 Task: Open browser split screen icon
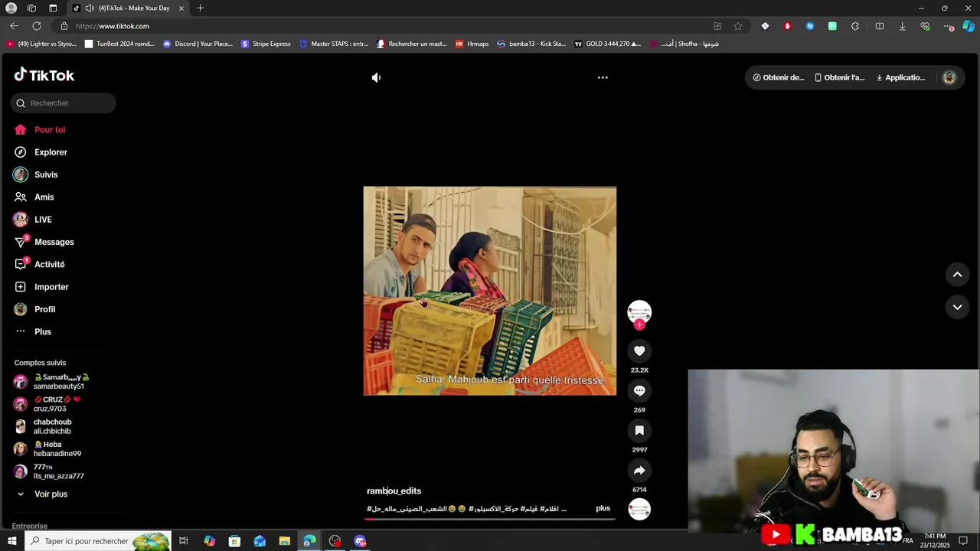click(x=880, y=26)
